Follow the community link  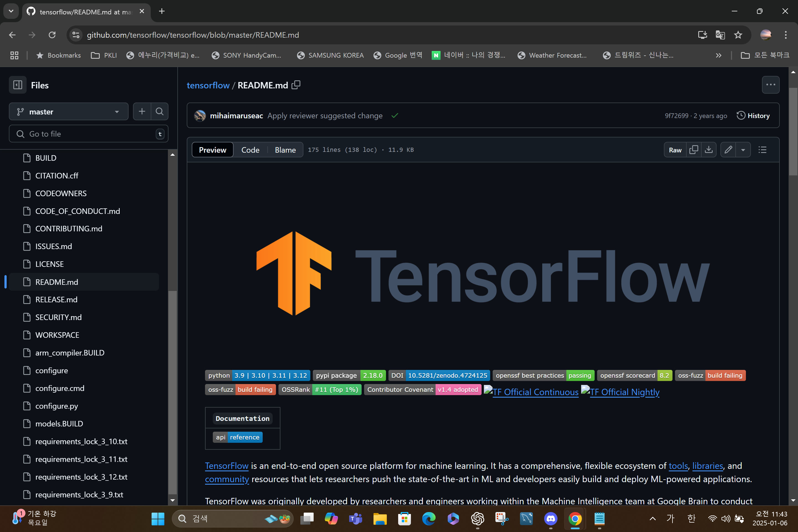coord(227,479)
